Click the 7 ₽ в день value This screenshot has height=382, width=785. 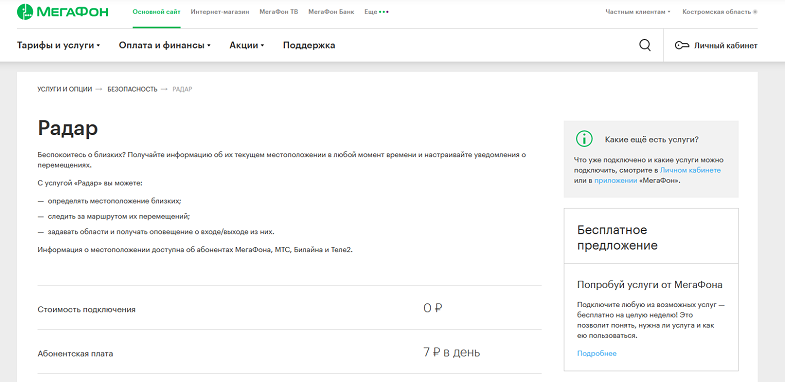452,352
